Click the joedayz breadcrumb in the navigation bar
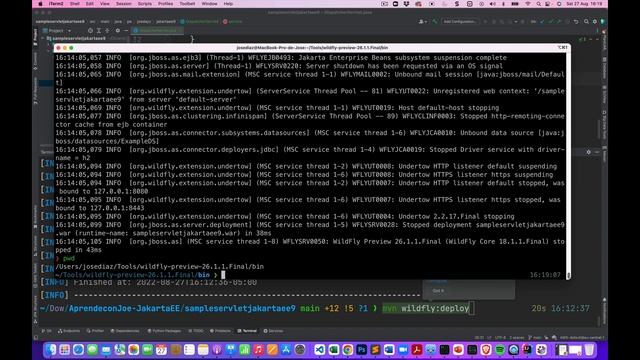This screenshot has width=640, height=360. (144, 22)
